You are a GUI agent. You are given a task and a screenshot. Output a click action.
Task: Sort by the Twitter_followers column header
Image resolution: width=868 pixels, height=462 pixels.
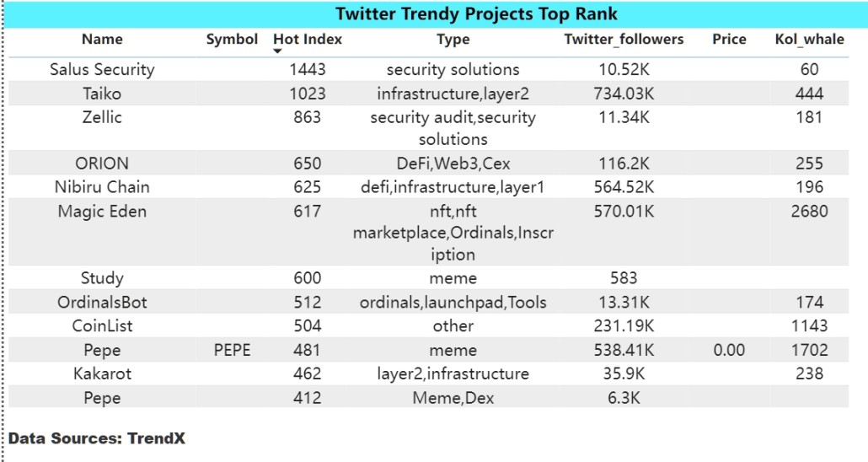[624, 40]
